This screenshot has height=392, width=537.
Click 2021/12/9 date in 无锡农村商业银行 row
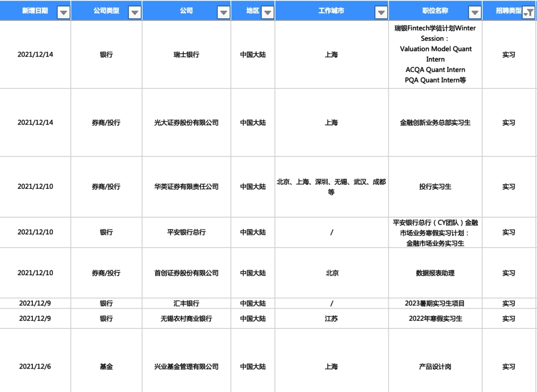(35, 318)
